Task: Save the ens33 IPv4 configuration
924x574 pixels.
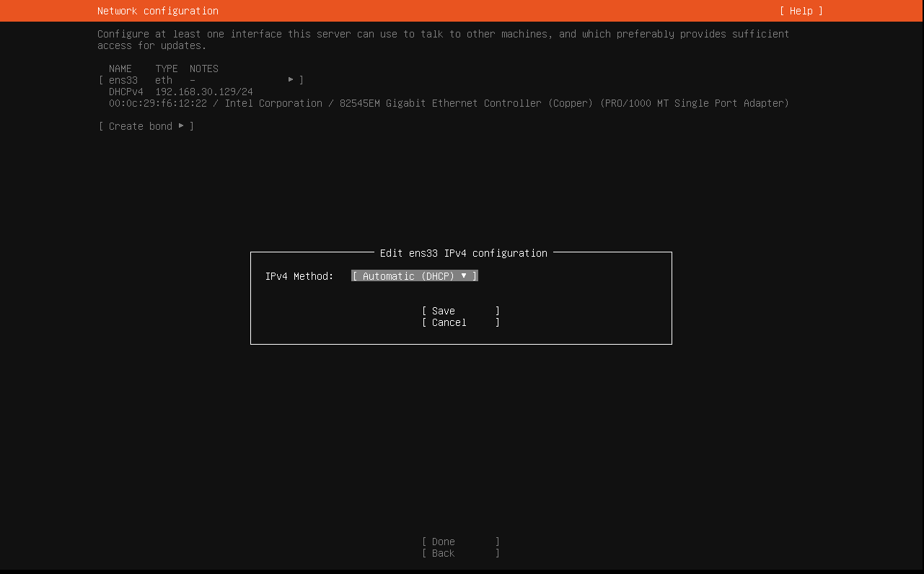Action: 460,311
